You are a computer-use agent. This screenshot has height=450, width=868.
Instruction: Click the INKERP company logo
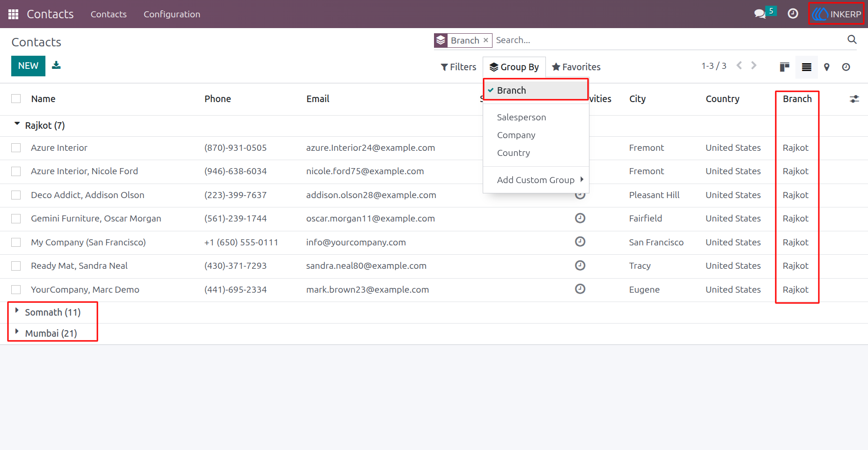[x=837, y=14]
